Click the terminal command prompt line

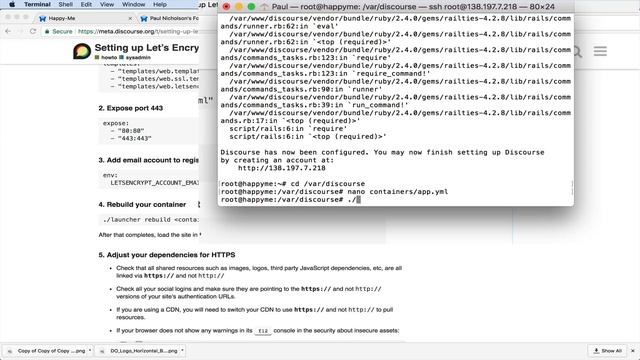pyautogui.click(x=291, y=200)
